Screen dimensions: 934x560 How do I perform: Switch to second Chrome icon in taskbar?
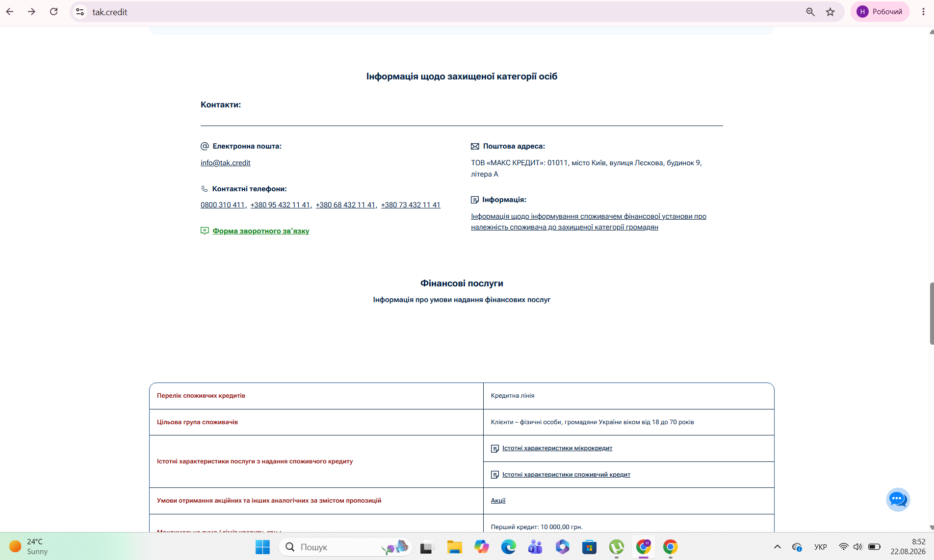670,547
